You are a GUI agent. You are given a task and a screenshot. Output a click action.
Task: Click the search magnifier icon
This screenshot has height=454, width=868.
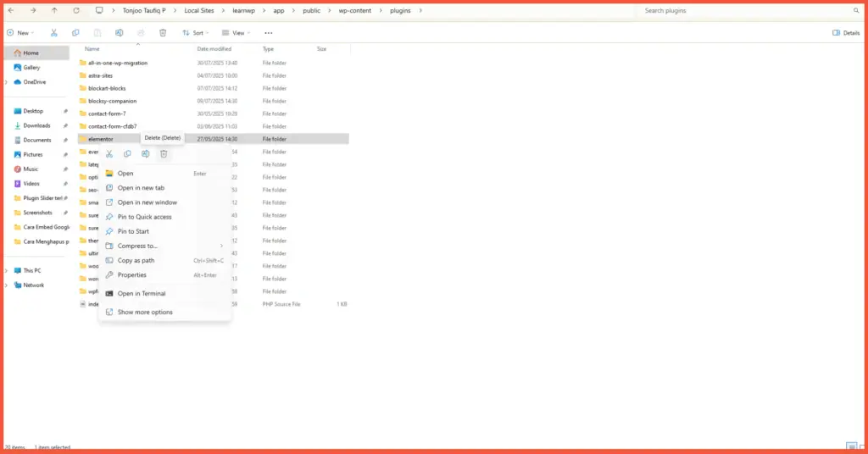coord(856,10)
